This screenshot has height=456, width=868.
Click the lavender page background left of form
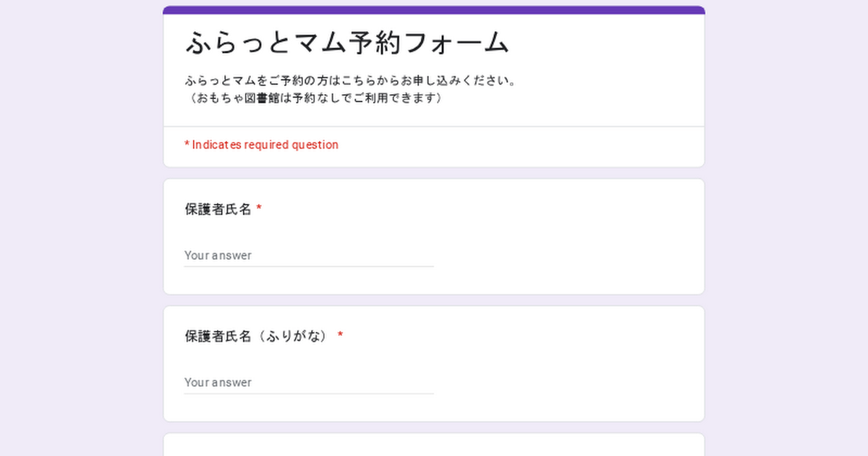(80, 232)
